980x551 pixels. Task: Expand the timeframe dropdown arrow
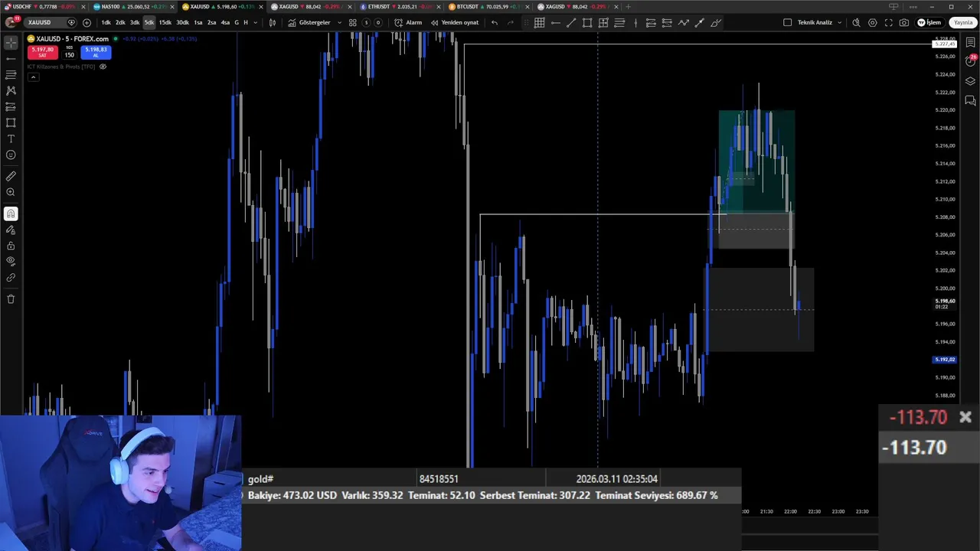255,22
